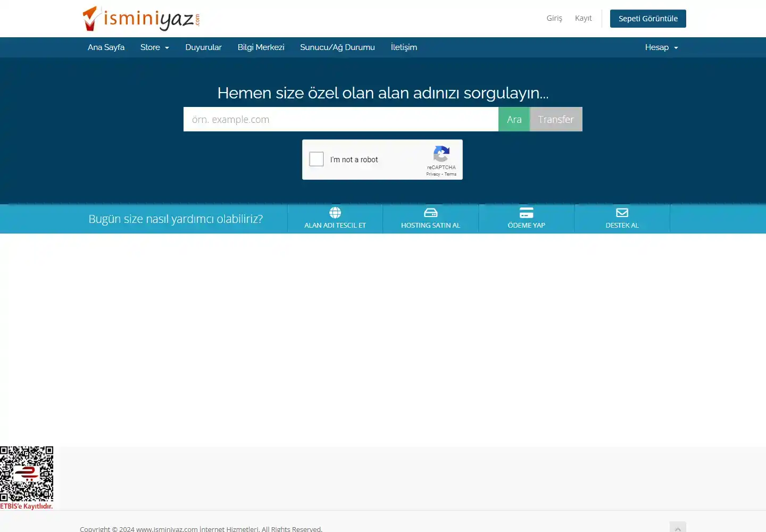
Task: Open reCAPTCHA Terms link
Action: [x=451, y=174]
